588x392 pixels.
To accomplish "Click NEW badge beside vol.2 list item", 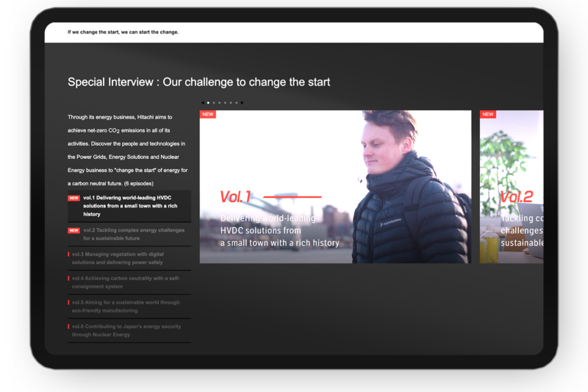I will [x=73, y=230].
